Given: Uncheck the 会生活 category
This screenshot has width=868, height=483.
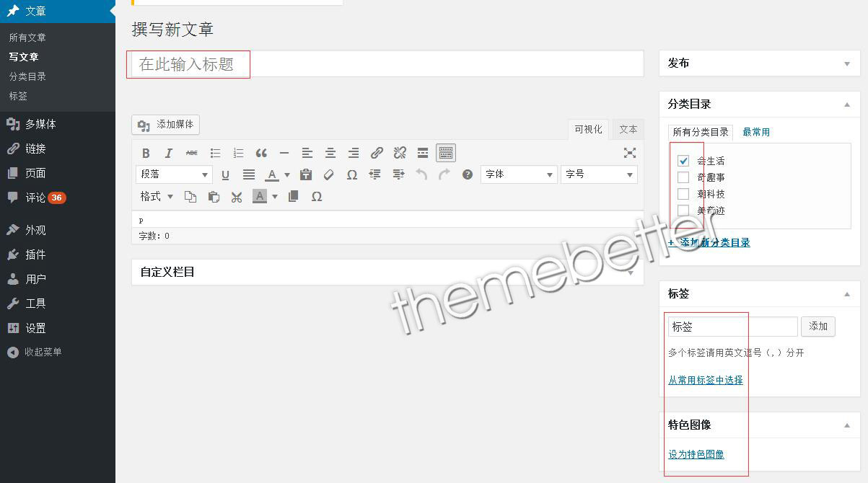Looking at the screenshot, I should (x=683, y=161).
